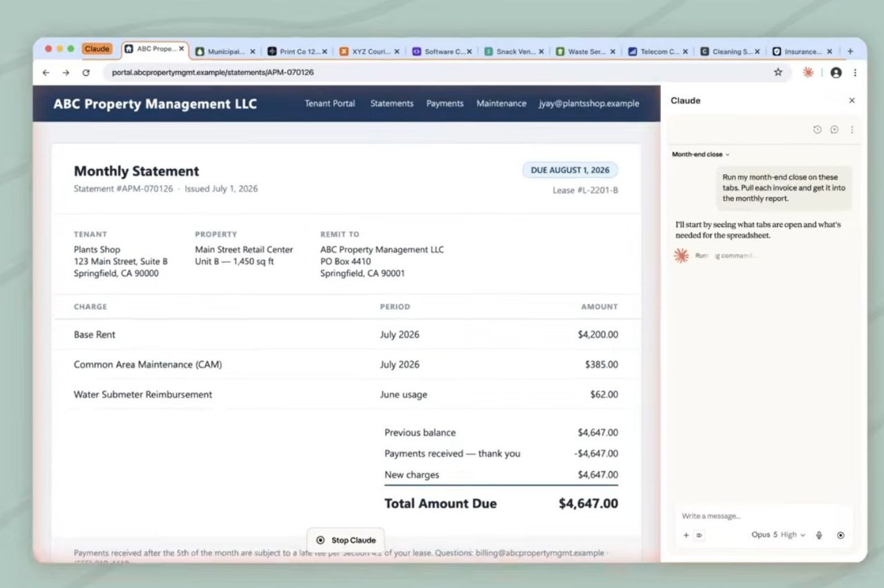Close the Print Co tab
Image resolution: width=884 pixels, height=588 pixels.
[325, 52]
